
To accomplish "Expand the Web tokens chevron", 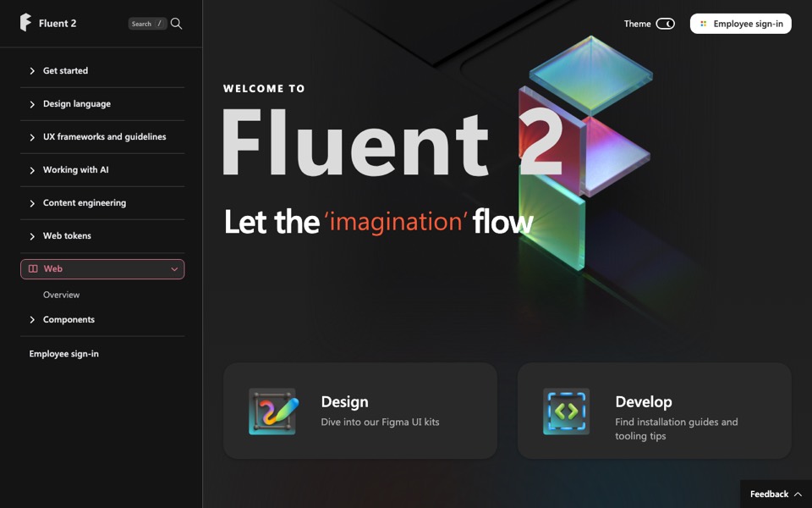I will (32, 236).
